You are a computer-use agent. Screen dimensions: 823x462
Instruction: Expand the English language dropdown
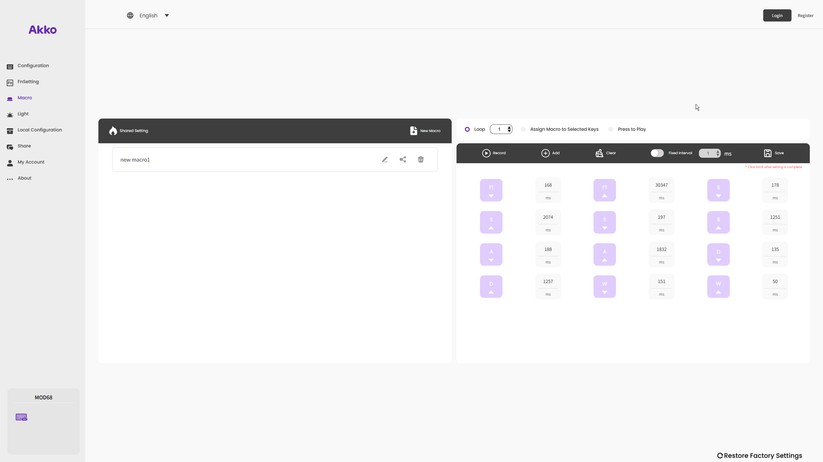167,16
